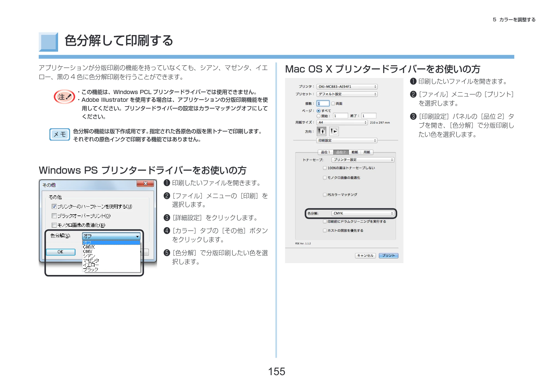Enable ブラックオーバープリント checkbox

[54, 216]
